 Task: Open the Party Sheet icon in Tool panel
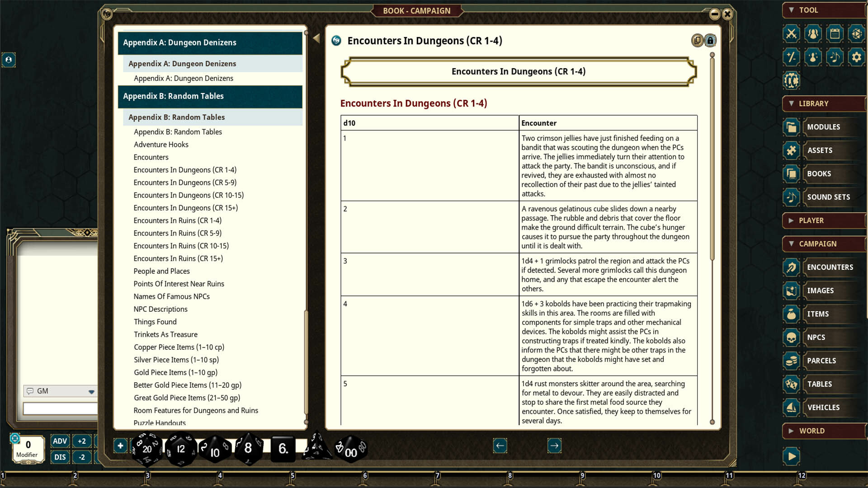(x=812, y=34)
